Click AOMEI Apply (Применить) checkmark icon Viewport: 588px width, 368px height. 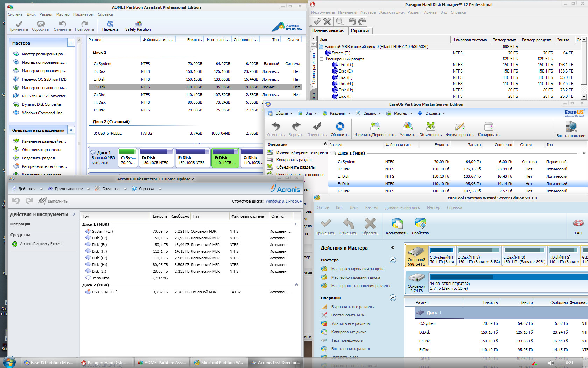click(x=19, y=24)
